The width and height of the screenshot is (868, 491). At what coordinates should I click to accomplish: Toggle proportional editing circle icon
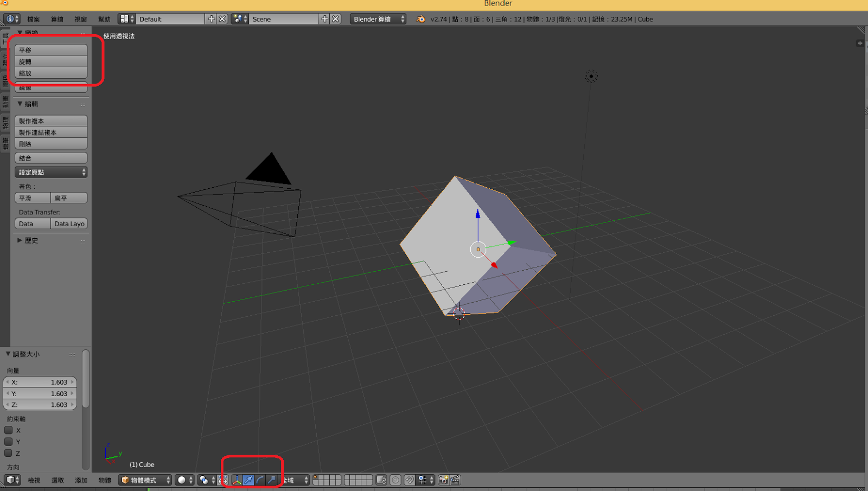[396, 480]
